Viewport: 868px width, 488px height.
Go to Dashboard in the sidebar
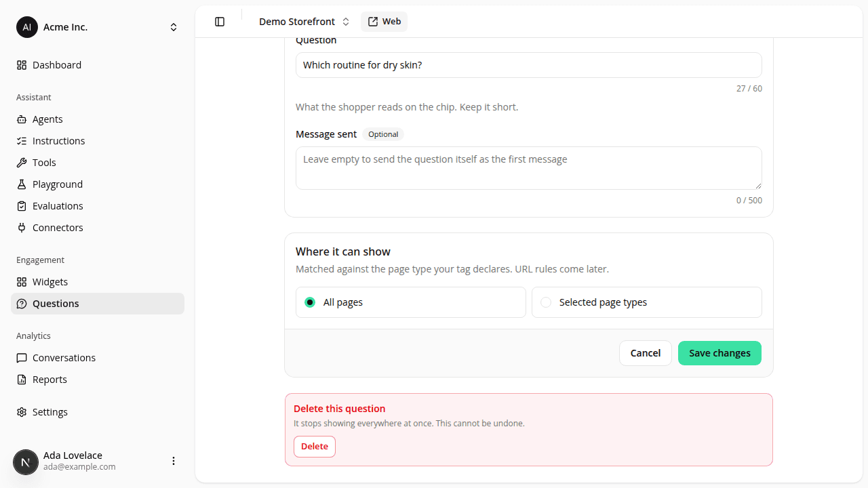98,65
